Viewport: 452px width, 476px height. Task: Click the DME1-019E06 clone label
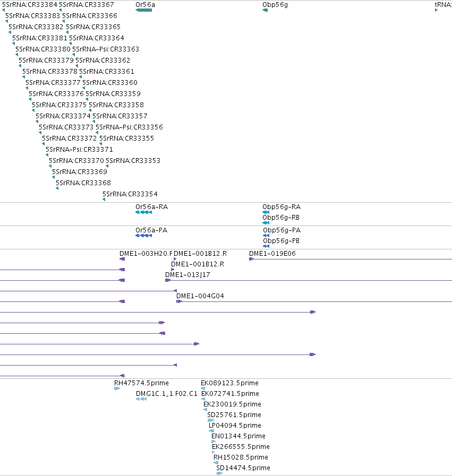(272, 254)
